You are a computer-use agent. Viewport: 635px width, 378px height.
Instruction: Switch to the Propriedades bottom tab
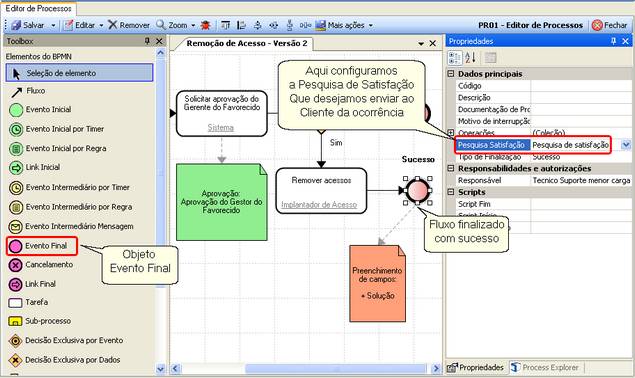pos(475,367)
